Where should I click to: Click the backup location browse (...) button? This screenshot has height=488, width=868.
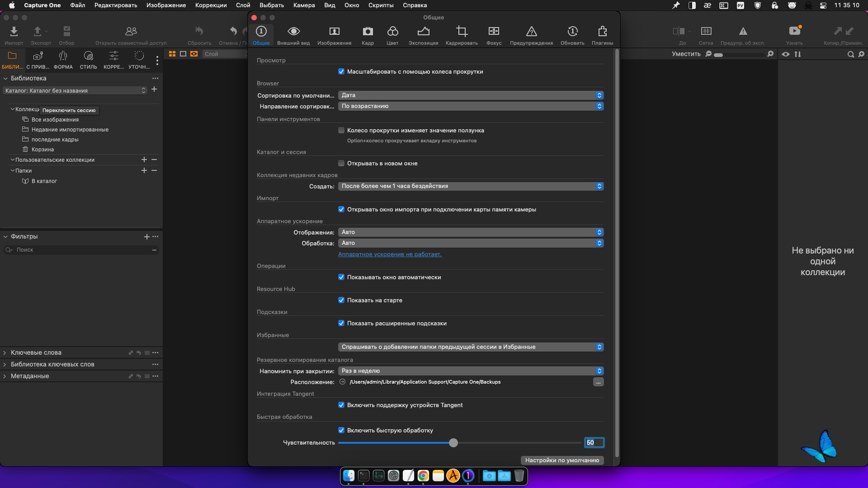tap(598, 382)
